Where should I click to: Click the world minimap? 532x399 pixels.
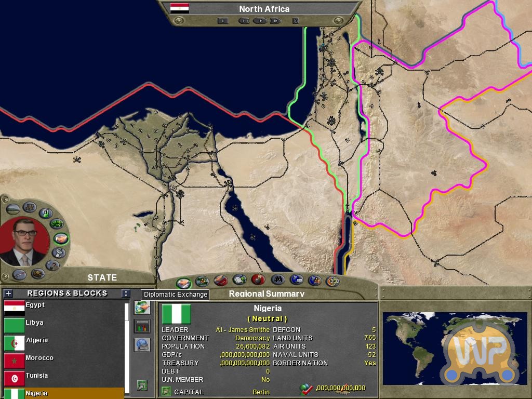(x=455, y=348)
